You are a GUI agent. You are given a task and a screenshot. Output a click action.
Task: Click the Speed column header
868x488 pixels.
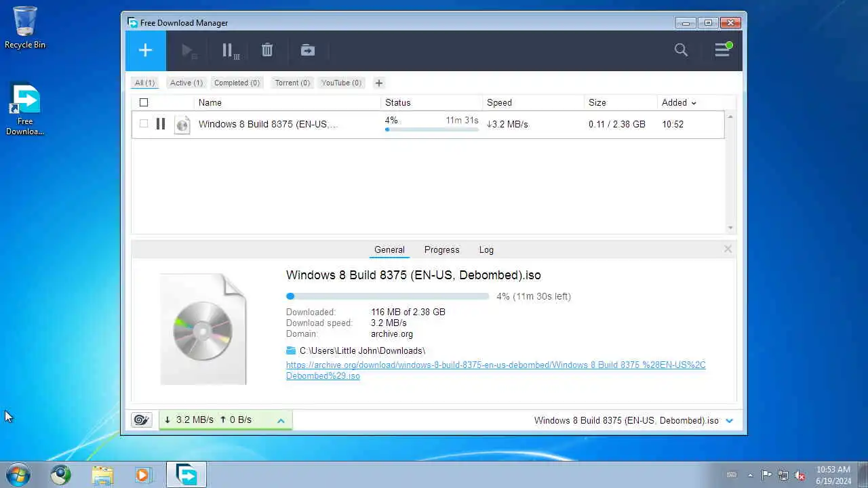click(x=533, y=102)
